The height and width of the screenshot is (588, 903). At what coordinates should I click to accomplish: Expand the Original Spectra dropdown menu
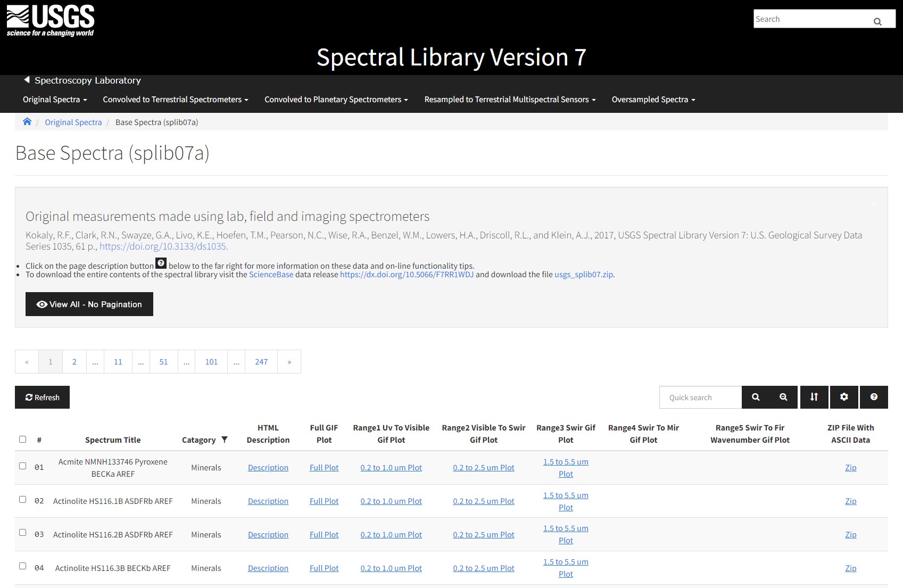(x=55, y=100)
